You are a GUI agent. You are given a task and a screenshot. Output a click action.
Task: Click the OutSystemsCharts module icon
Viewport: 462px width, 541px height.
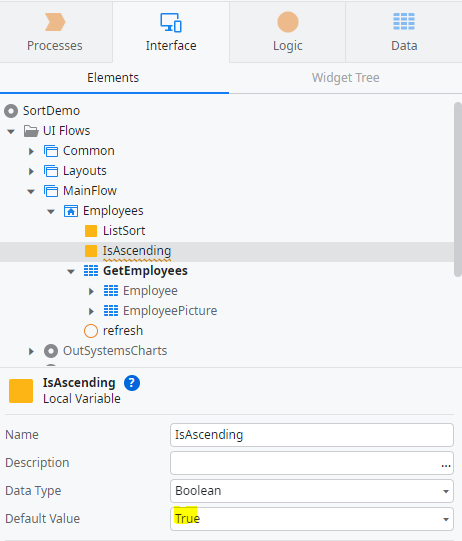click(x=51, y=351)
